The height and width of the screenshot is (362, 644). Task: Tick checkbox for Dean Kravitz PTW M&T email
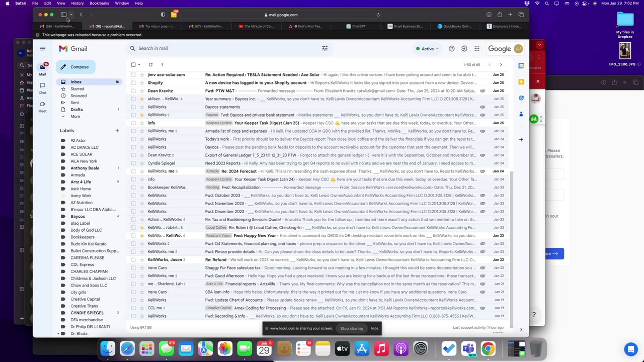pos(133,90)
